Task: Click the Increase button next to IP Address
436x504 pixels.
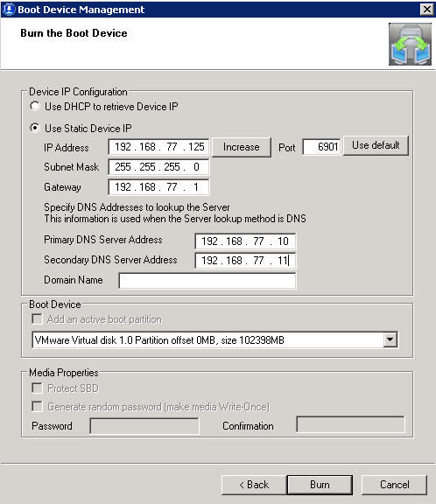Action: (241, 147)
